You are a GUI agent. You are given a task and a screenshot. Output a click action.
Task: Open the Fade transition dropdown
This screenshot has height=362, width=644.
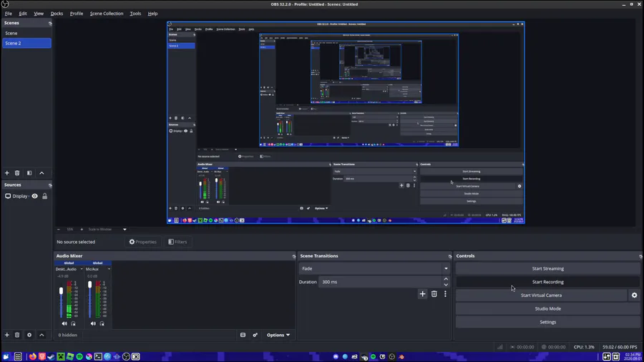pyautogui.click(x=374, y=268)
